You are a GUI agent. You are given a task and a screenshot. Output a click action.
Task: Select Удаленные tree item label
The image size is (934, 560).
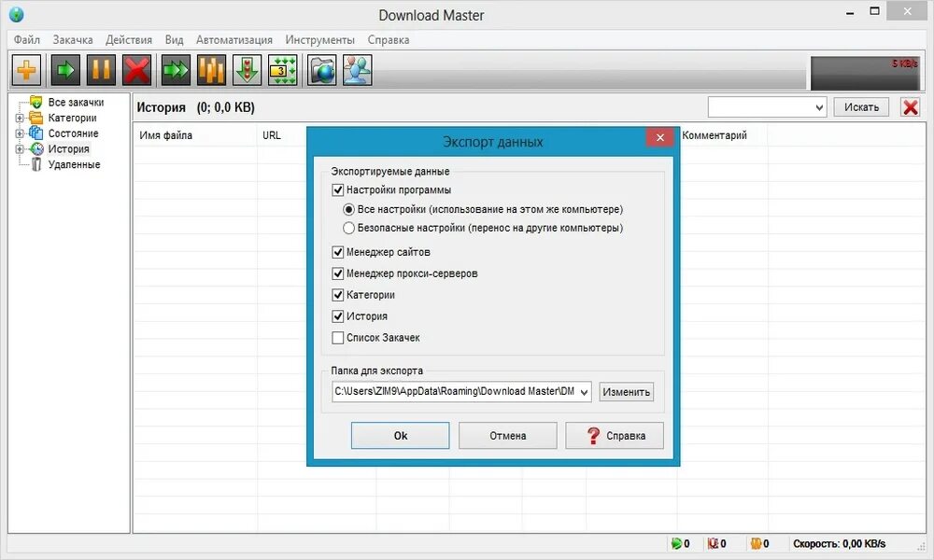coord(74,164)
